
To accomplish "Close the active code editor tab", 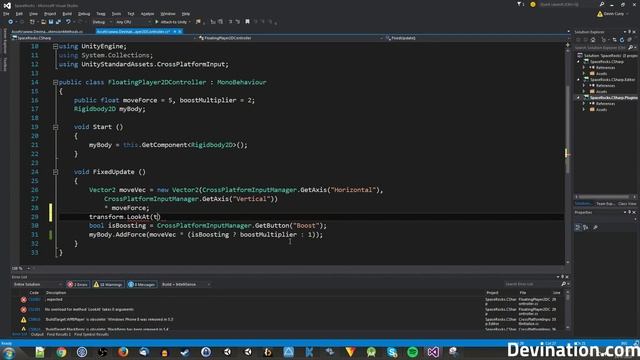I will click(x=180, y=31).
